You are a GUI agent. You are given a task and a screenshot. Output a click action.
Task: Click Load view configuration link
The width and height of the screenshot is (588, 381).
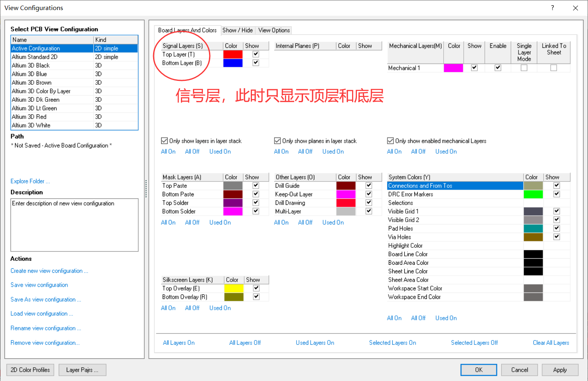tap(42, 313)
